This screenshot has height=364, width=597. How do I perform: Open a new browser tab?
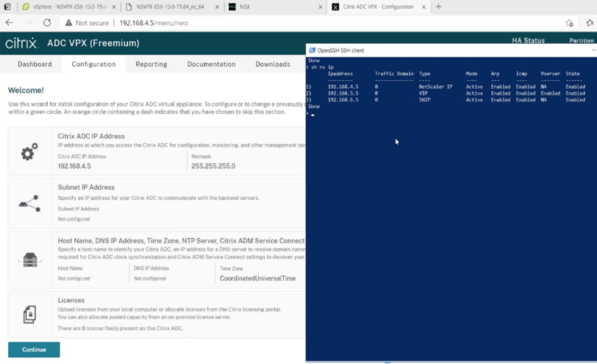coord(438,6)
